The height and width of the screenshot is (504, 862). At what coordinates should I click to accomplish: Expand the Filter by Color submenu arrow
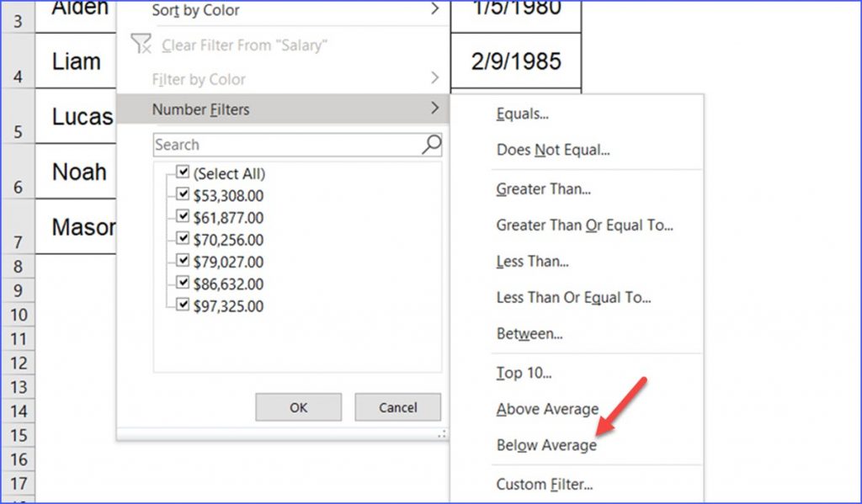(434, 79)
